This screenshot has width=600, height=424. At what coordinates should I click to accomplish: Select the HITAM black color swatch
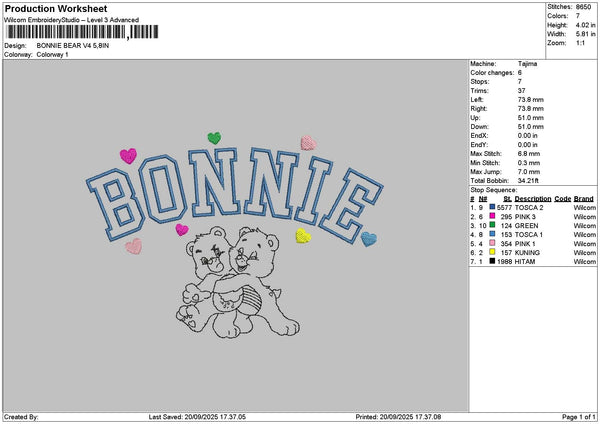pyautogui.click(x=492, y=261)
